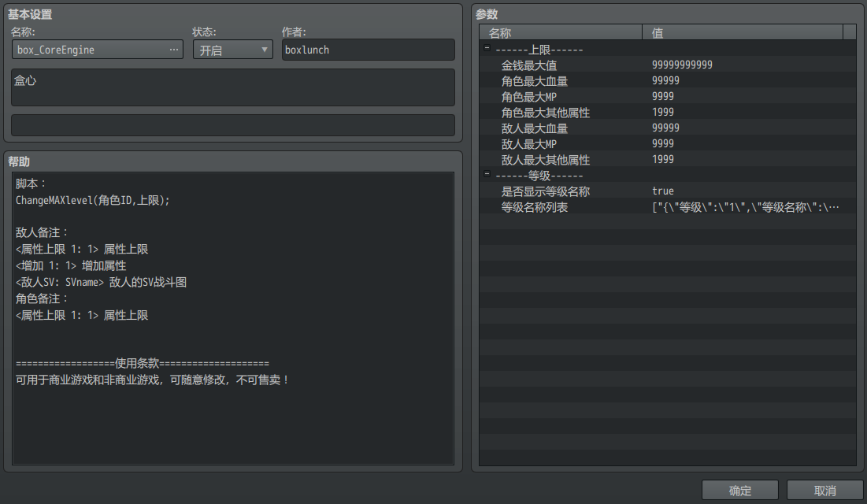Click the value 99999999999 for 金钱最大值

click(x=682, y=65)
